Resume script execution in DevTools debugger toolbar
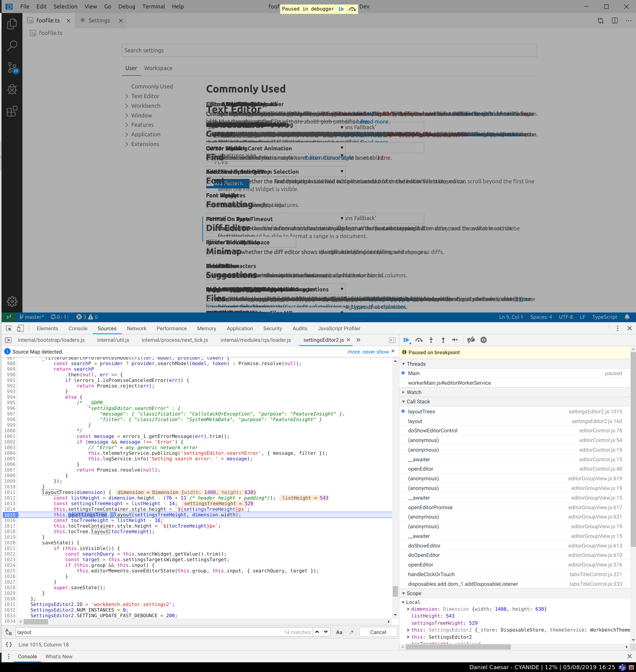This screenshot has width=636, height=672. [406, 340]
